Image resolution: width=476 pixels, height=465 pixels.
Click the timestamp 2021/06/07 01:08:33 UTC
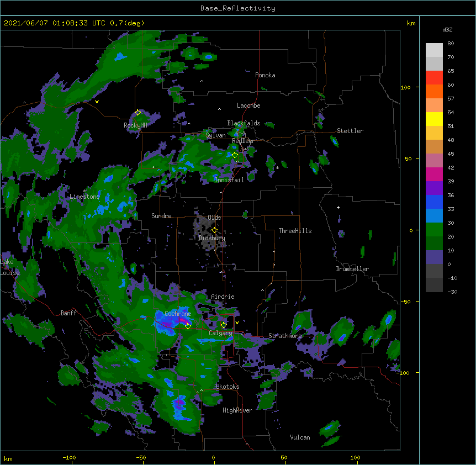(54, 23)
